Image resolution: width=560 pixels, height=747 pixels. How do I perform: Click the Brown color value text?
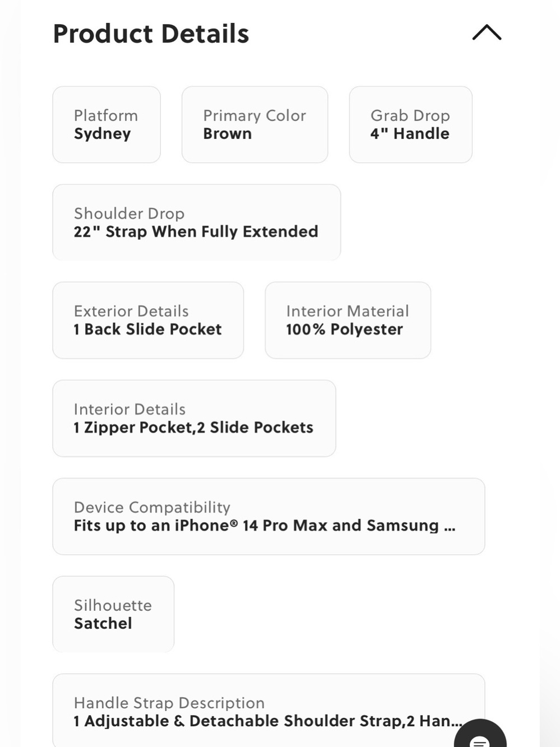click(x=227, y=133)
